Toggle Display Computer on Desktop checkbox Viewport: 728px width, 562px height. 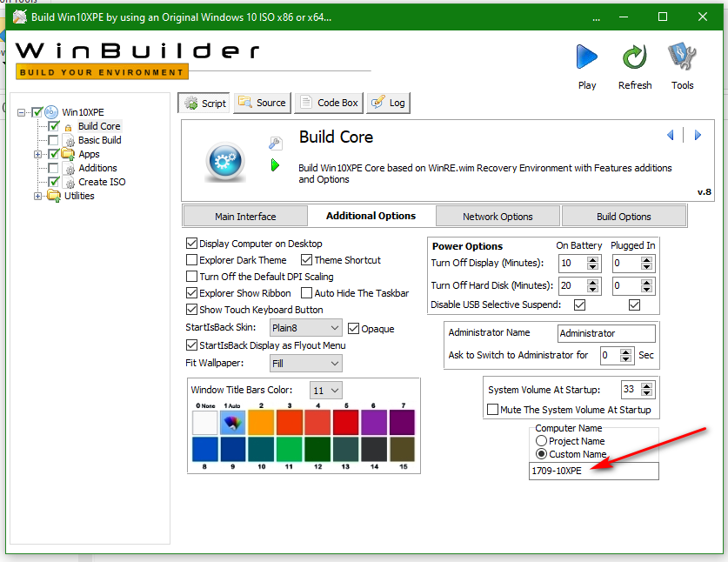coord(191,244)
